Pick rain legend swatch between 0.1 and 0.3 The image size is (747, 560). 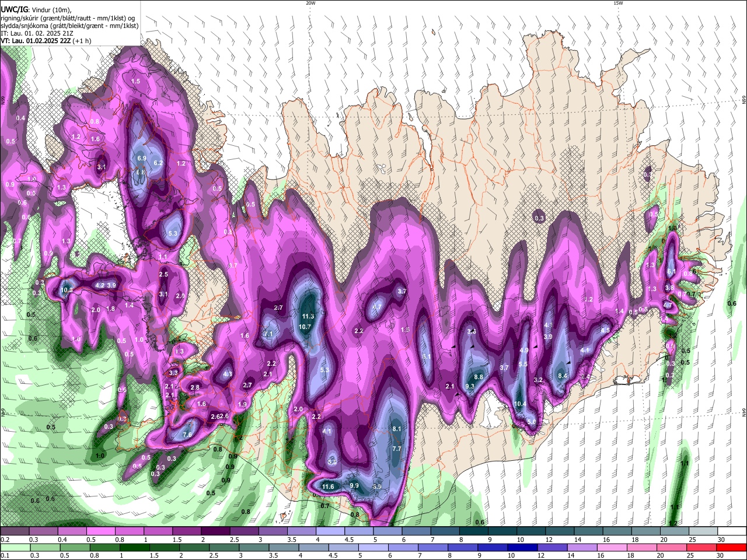[x=15, y=548]
